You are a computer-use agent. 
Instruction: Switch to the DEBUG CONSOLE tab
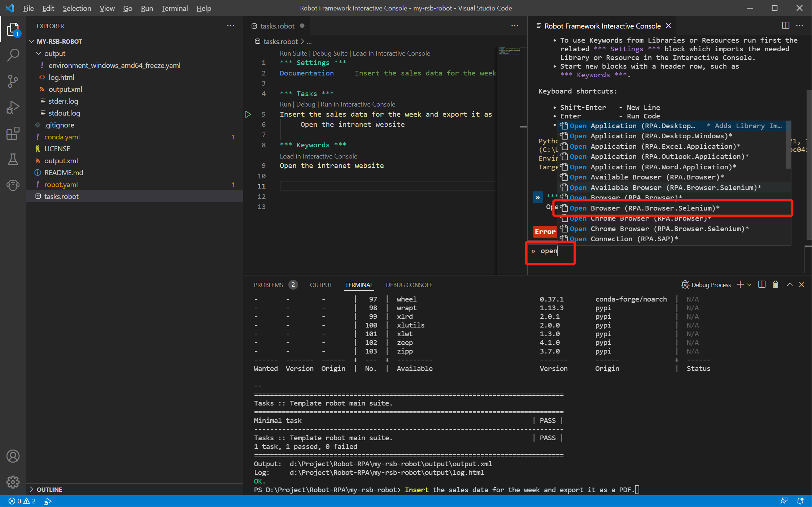pyautogui.click(x=409, y=285)
